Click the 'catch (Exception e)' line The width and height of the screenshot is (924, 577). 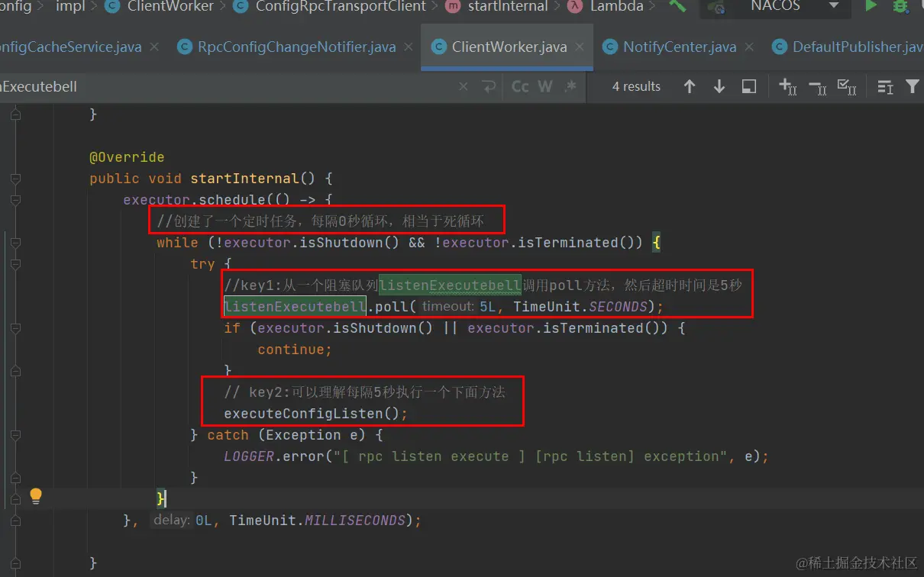tap(286, 435)
